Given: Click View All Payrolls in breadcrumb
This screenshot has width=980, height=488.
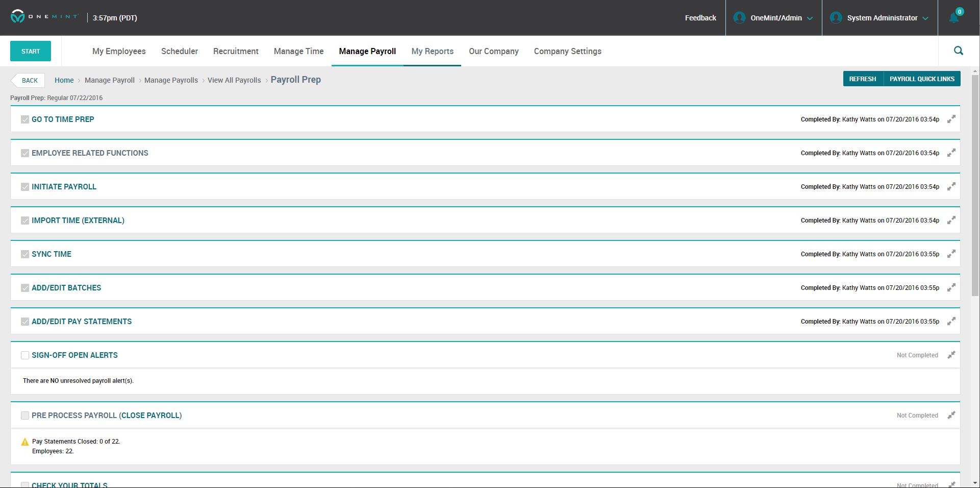Looking at the screenshot, I should 234,80.
